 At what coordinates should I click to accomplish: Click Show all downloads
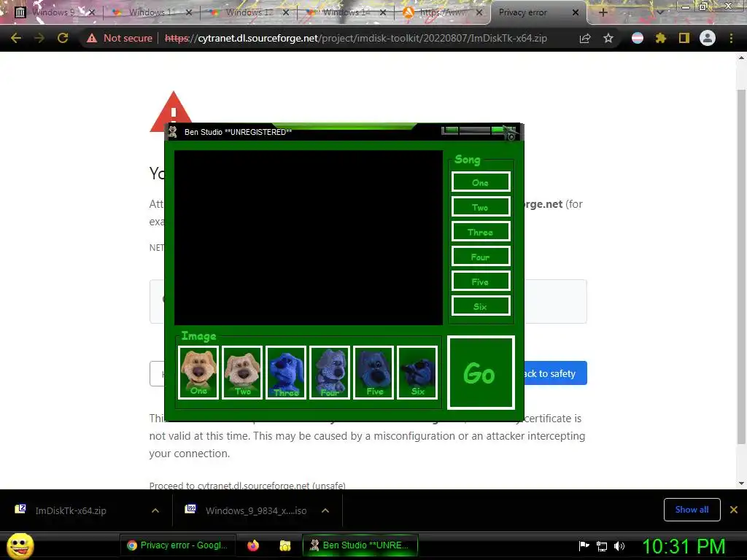click(692, 510)
